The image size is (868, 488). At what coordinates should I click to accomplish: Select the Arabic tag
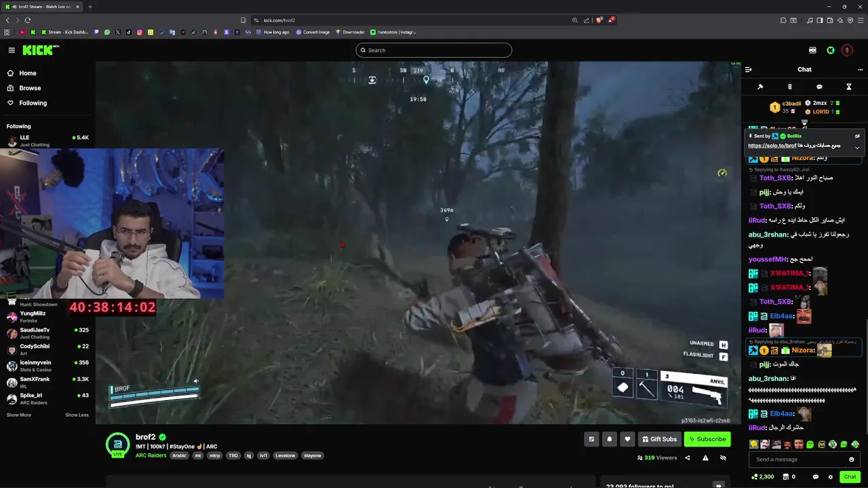tap(179, 455)
